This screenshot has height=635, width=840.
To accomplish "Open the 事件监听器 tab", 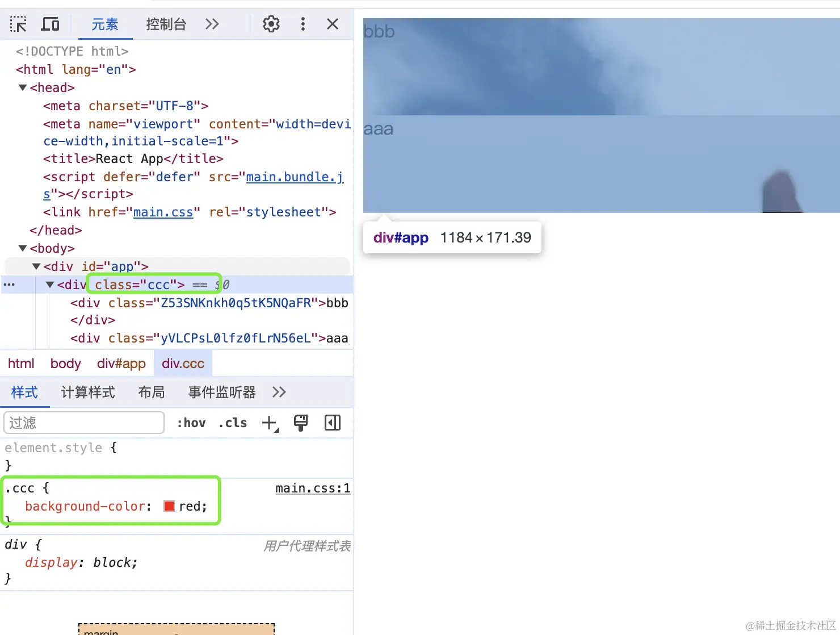I will click(222, 392).
